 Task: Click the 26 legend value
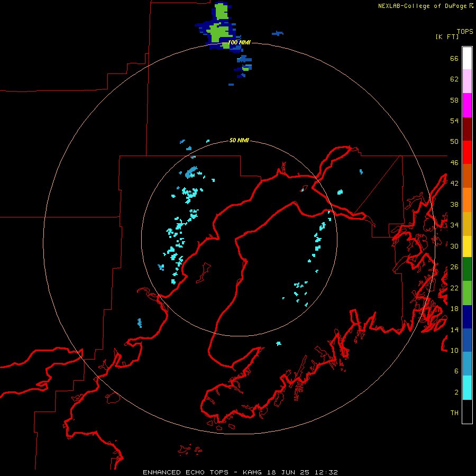tap(454, 267)
